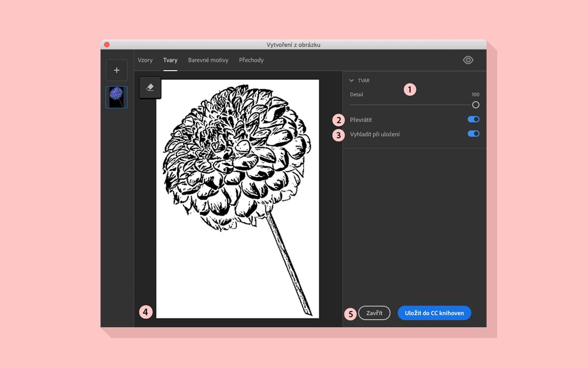Select the Eraser tool
Image resolution: width=588 pixels, height=368 pixels.
150,87
